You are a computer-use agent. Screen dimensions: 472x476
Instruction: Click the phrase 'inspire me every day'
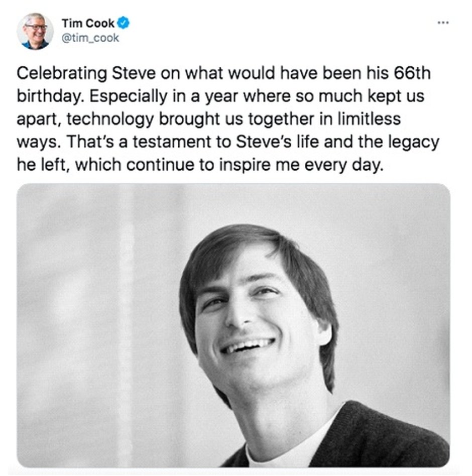click(x=301, y=165)
